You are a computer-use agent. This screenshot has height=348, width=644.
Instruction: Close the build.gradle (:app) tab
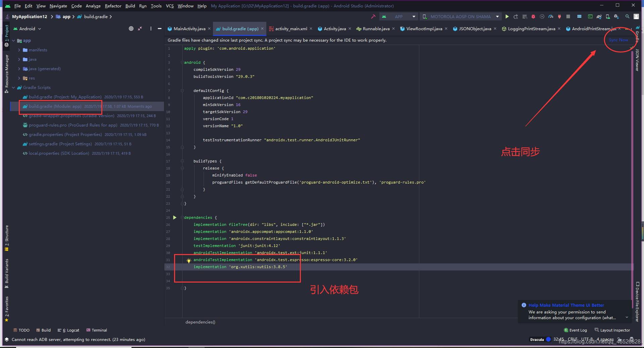coord(262,29)
